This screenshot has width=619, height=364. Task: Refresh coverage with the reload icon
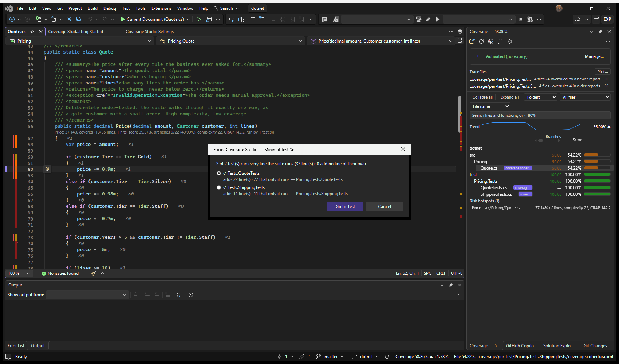[481, 41]
